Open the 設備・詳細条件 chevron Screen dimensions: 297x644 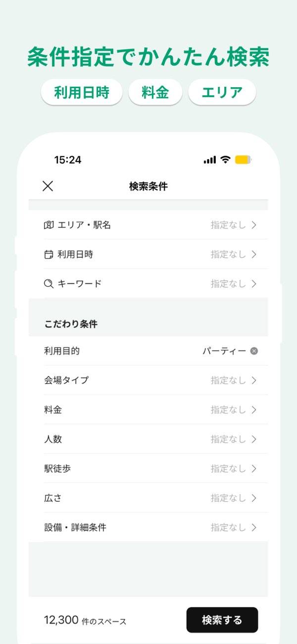pyautogui.click(x=254, y=527)
